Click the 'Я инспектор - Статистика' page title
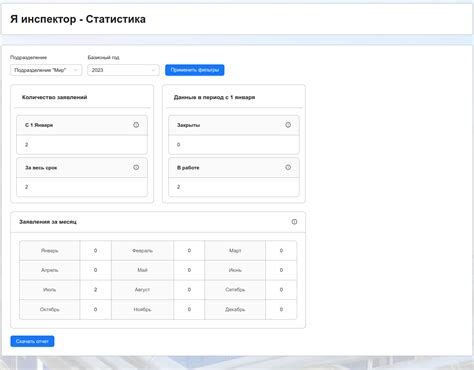The image size is (474, 370). [x=78, y=19]
